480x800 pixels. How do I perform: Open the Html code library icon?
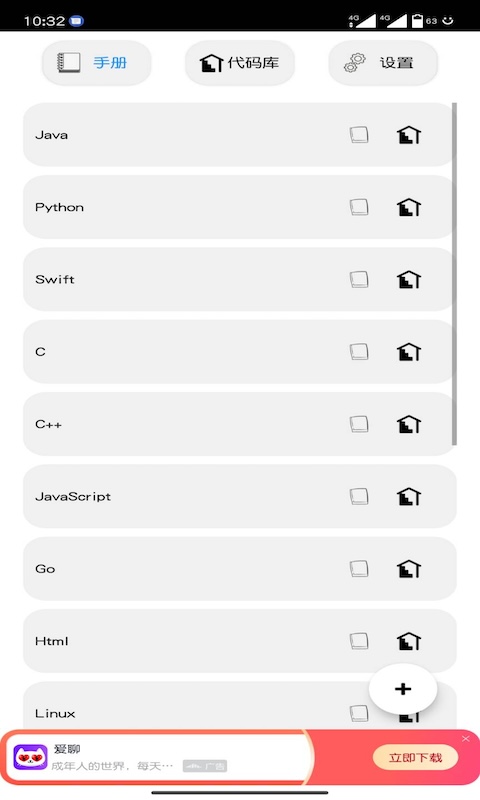tap(409, 641)
